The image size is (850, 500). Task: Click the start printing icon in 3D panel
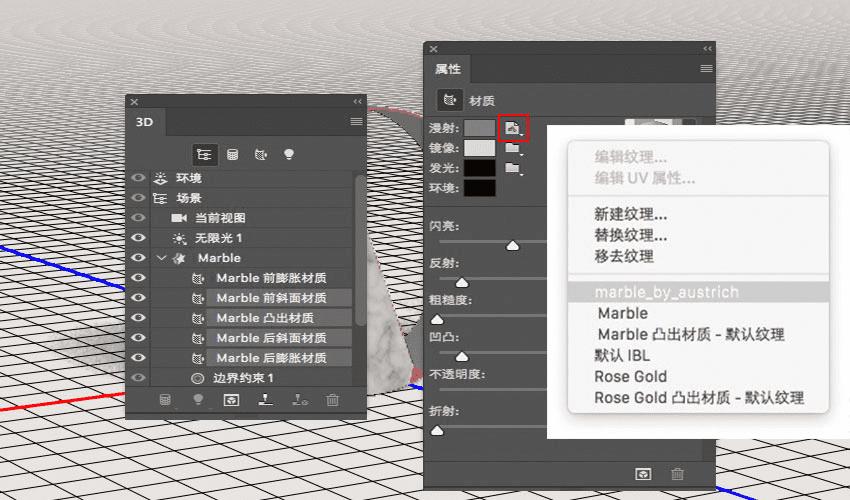pyautogui.click(x=265, y=400)
